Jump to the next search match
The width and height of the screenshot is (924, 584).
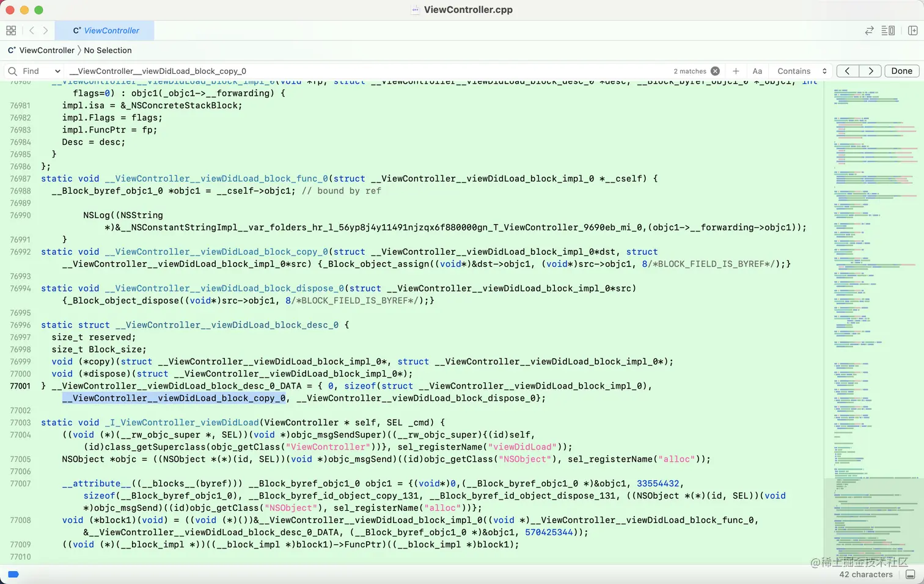[x=870, y=71]
